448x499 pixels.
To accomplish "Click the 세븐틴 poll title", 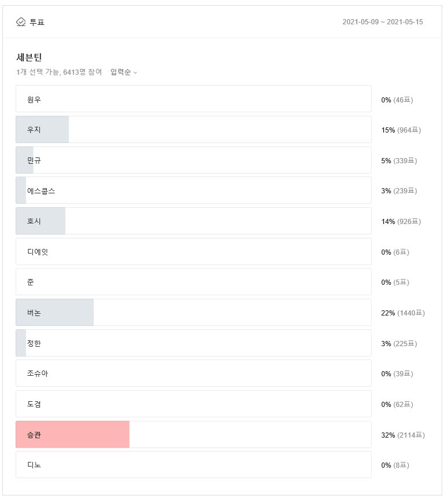I will coord(29,57).
